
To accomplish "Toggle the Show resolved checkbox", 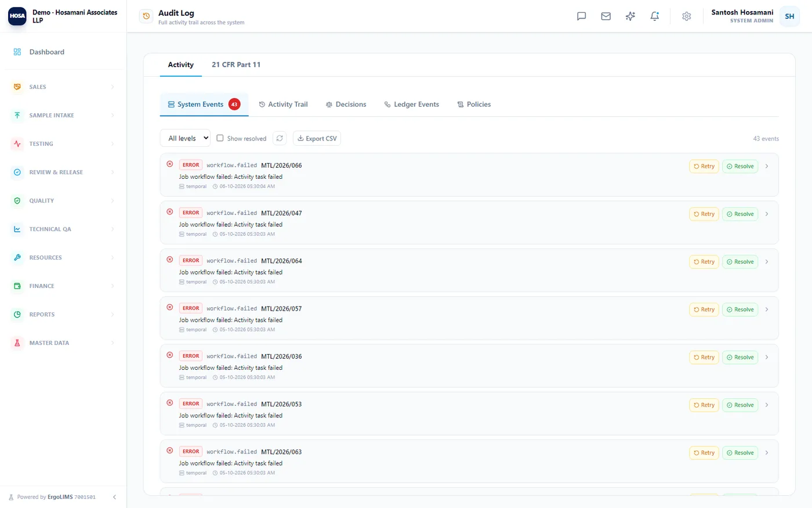I will 220,138.
